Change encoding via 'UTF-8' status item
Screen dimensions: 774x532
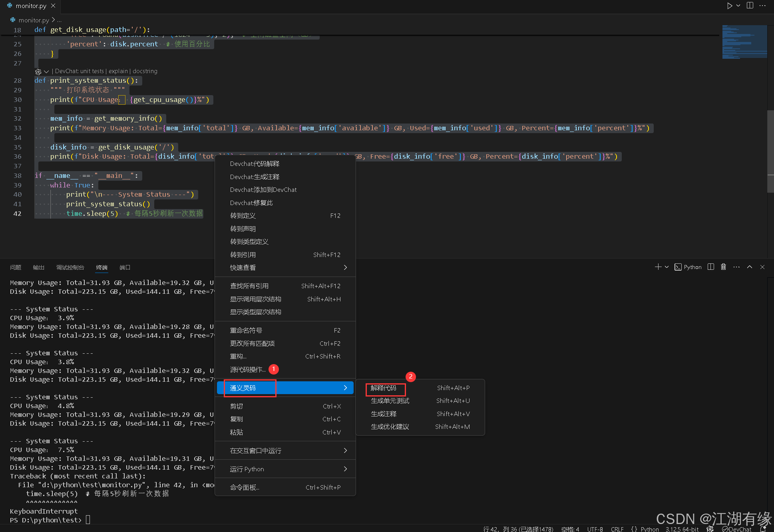(595, 529)
